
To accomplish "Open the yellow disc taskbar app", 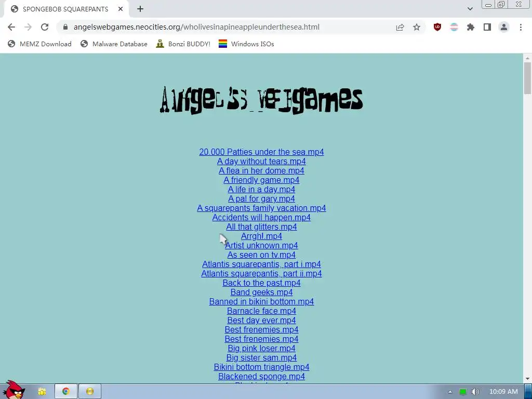I will 90,391.
